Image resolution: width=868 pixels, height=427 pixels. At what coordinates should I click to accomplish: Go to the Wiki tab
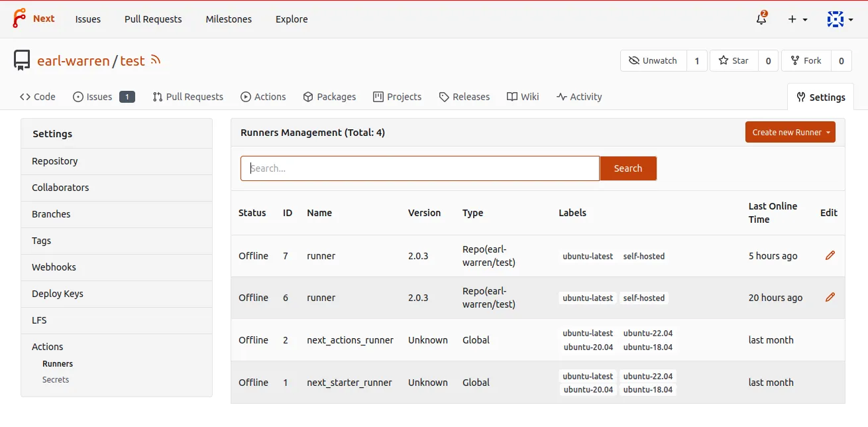pos(523,97)
